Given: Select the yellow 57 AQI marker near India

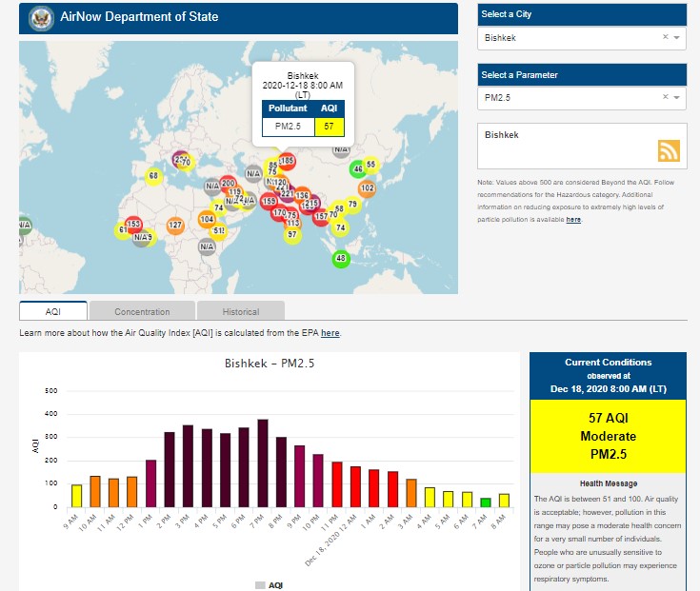Looking at the screenshot, I should 292,234.
